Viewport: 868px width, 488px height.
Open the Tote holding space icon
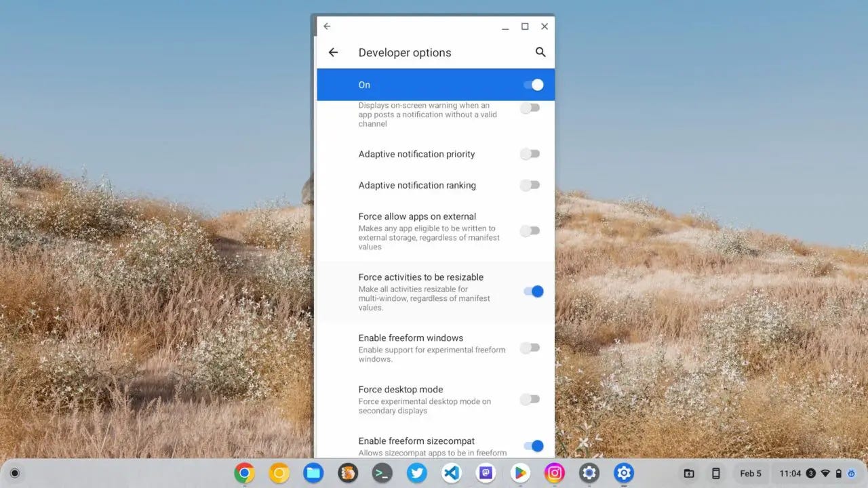689,473
